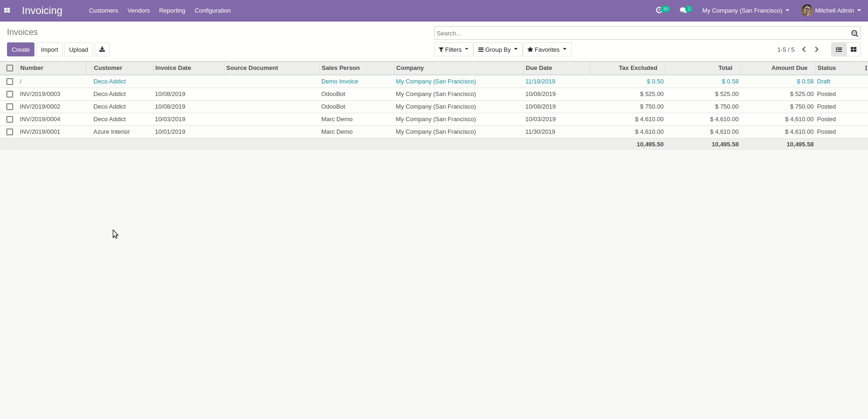This screenshot has width=868, height=419.
Task: Switch to kanban view icon
Action: [854, 49]
